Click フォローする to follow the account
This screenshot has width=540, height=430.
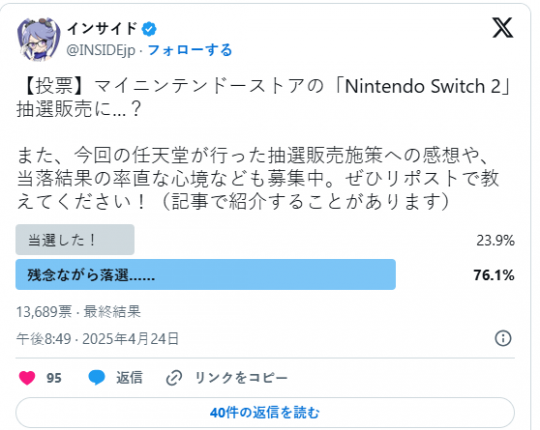(x=190, y=50)
